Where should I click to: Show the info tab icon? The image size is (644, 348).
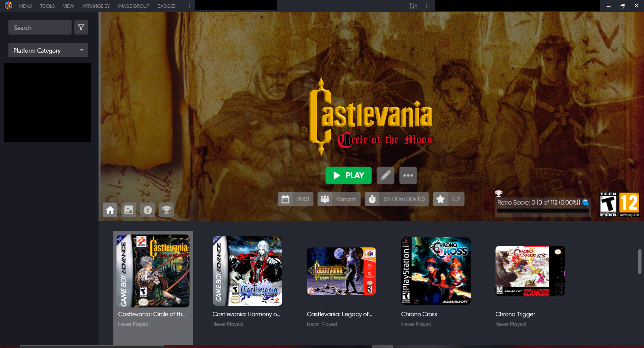148,210
